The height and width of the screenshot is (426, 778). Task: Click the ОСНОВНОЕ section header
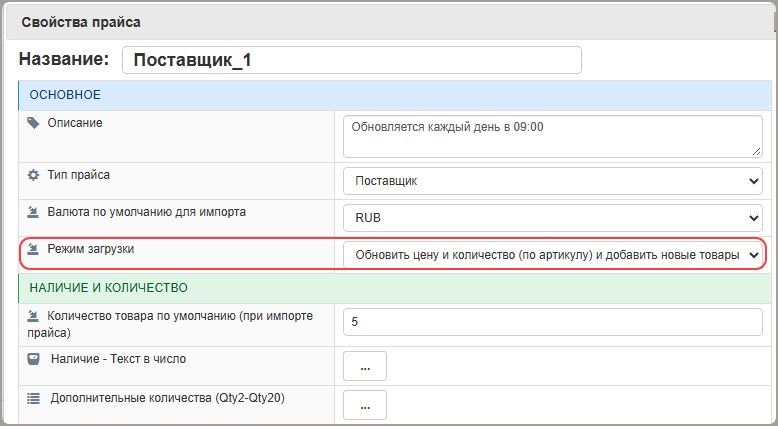(395, 95)
